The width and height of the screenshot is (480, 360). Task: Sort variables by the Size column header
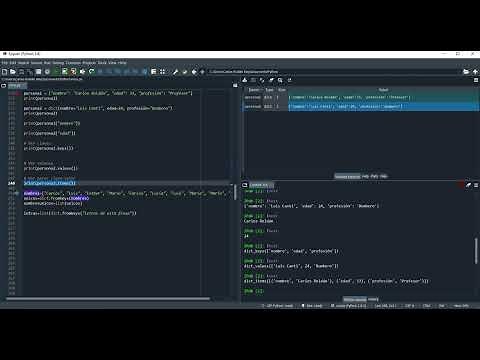(x=282, y=90)
